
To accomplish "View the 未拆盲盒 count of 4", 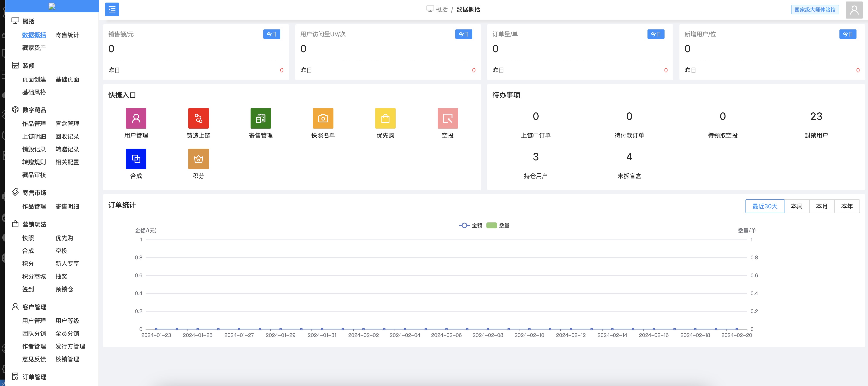I will pyautogui.click(x=629, y=157).
